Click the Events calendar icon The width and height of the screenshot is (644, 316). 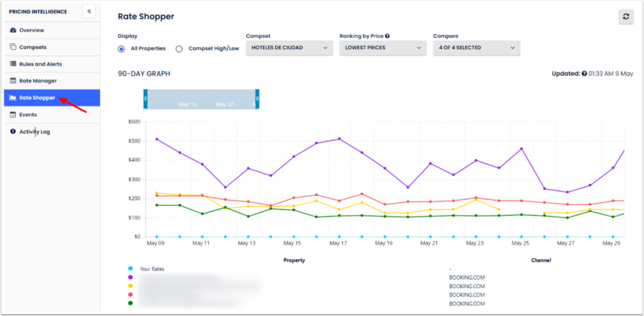tap(13, 115)
